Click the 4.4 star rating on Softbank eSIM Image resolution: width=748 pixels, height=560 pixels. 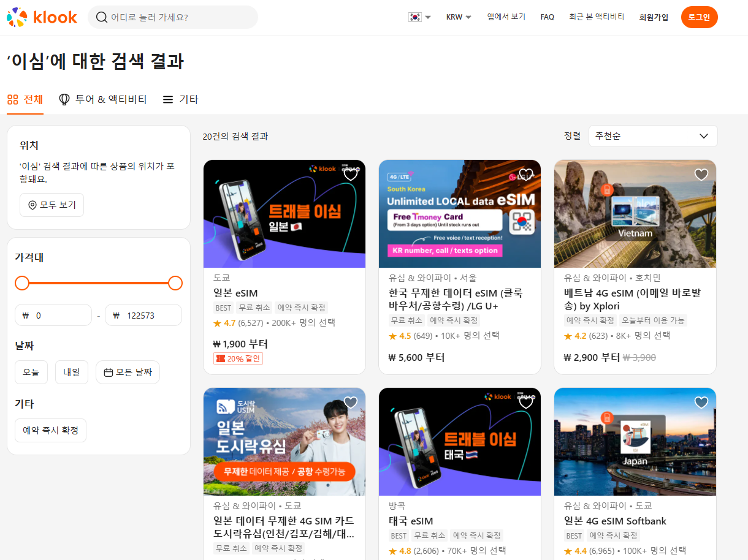click(575, 551)
